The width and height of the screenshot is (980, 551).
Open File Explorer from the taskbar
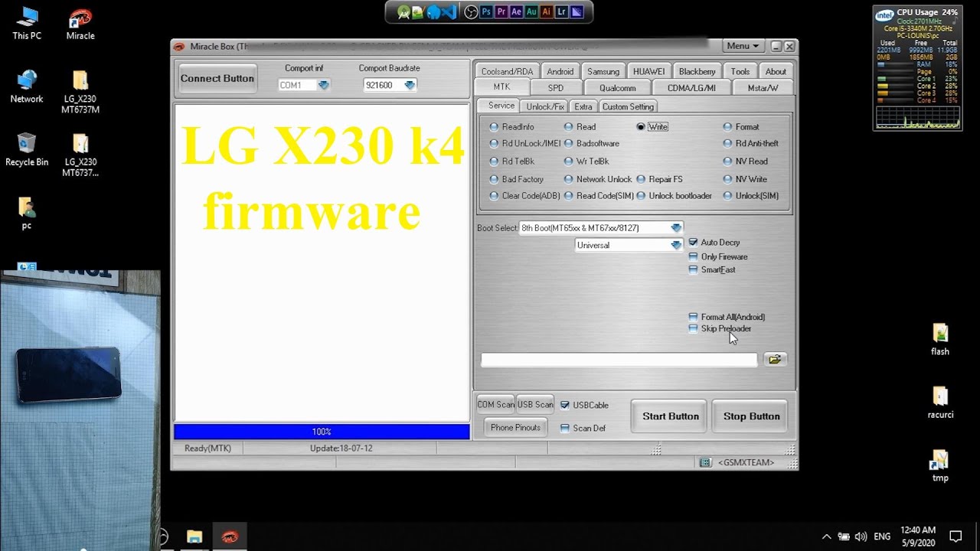point(194,536)
